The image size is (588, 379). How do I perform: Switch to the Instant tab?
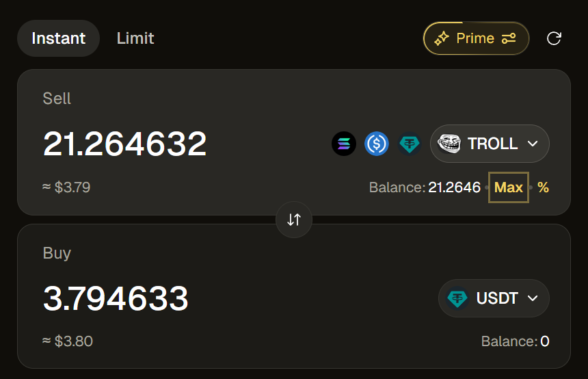tap(59, 38)
